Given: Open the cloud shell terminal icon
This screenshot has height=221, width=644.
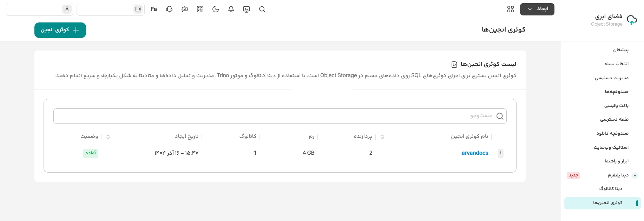Looking at the screenshot, I should click(247, 9).
